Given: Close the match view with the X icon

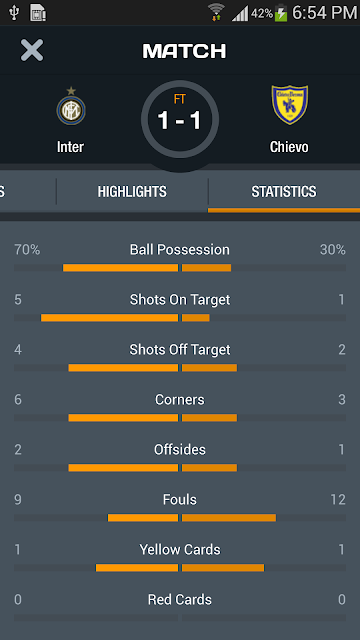Looking at the screenshot, I should coord(32,51).
